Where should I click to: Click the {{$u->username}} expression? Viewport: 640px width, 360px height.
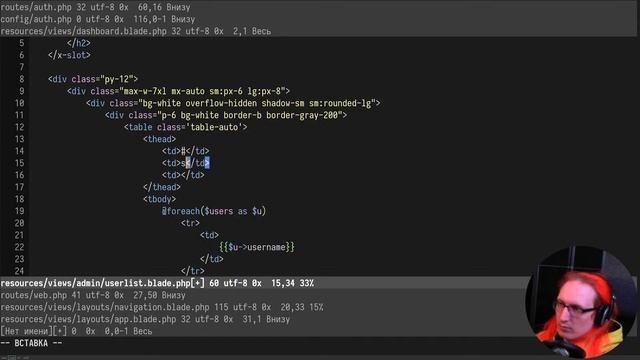coord(257,247)
